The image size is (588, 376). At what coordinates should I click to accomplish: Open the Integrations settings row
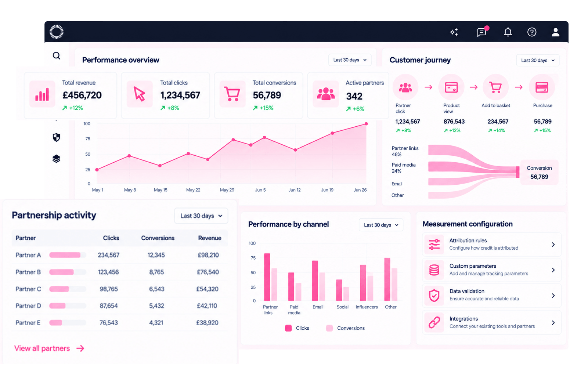(x=492, y=322)
